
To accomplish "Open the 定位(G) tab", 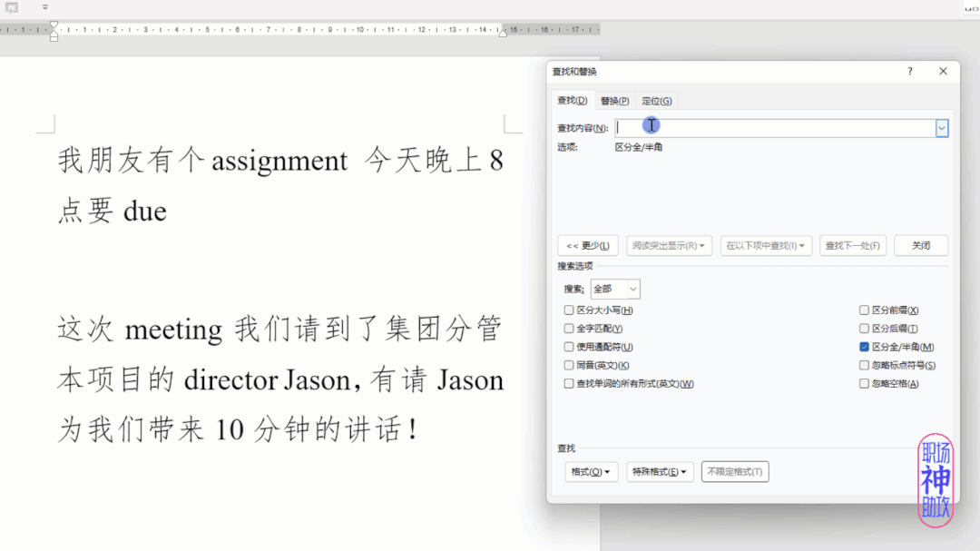I will click(x=656, y=101).
